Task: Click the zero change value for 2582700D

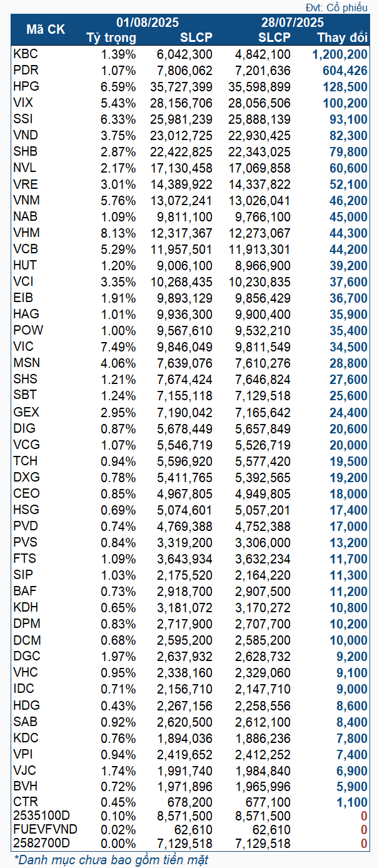Action: click(363, 844)
